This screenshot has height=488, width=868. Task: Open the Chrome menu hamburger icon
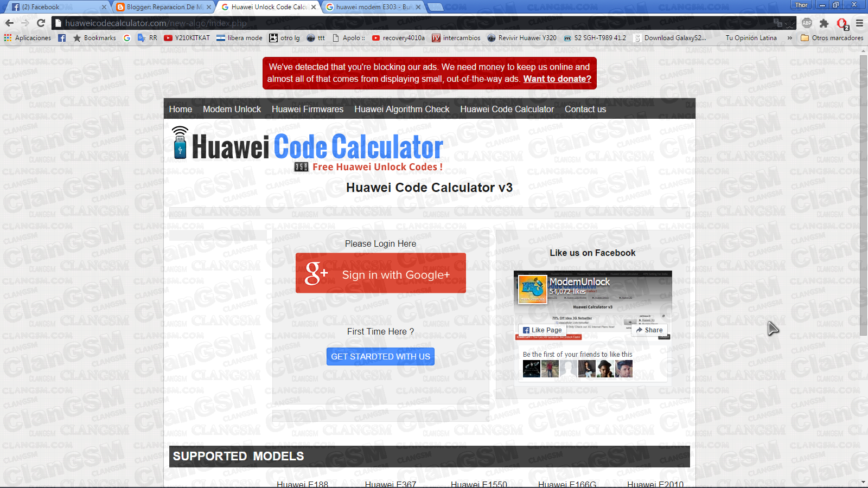(x=859, y=23)
